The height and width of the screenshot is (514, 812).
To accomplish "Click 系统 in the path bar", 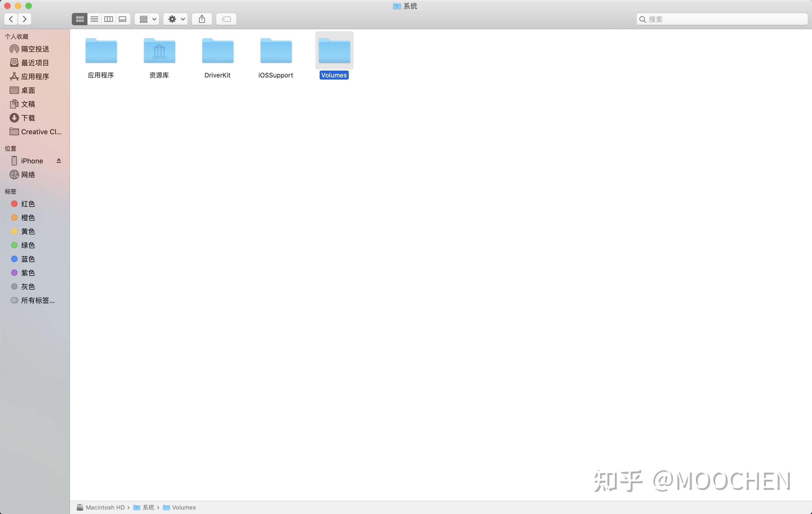I will pyautogui.click(x=148, y=507).
